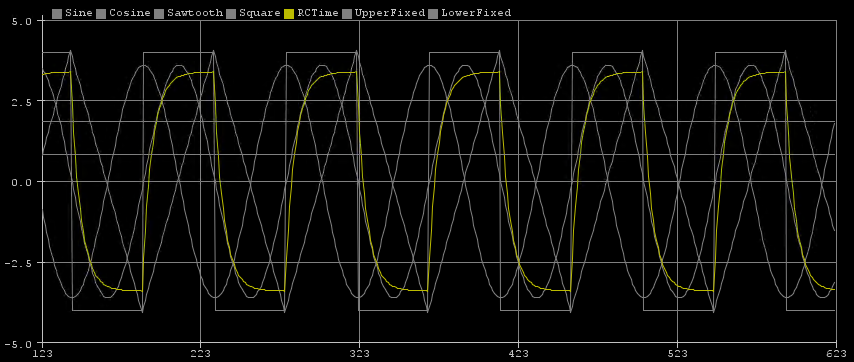Viewport: 854px width, 362px height.
Task: Click the 123 x-axis tick label
Action: click(42, 353)
